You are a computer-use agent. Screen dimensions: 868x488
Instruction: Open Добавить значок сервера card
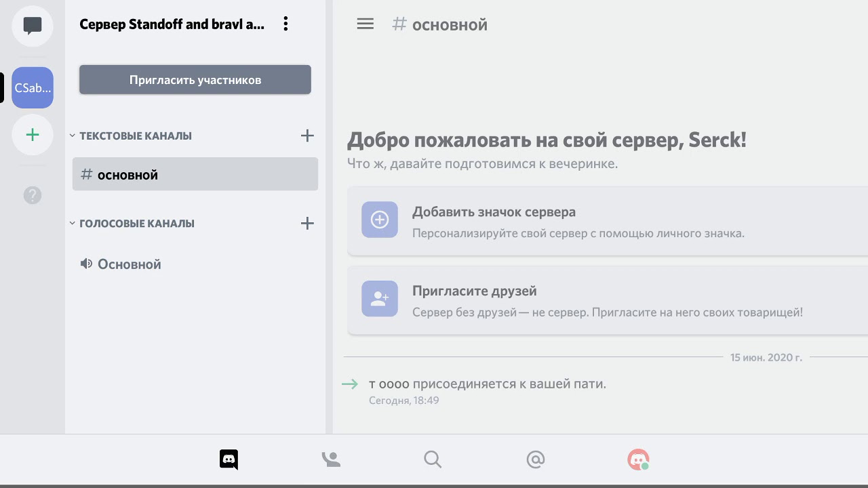[x=608, y=222]
